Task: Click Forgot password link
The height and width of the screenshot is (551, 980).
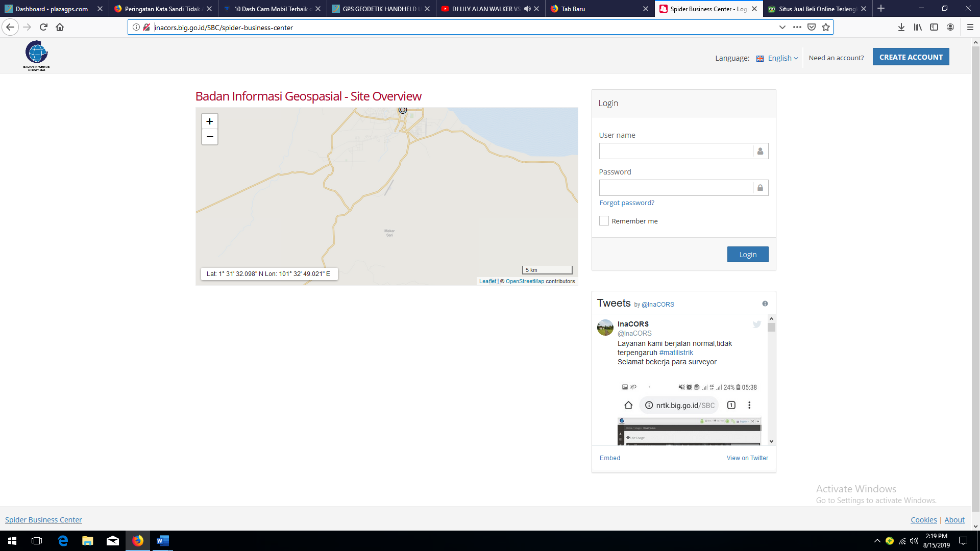Action: [627, 203]
